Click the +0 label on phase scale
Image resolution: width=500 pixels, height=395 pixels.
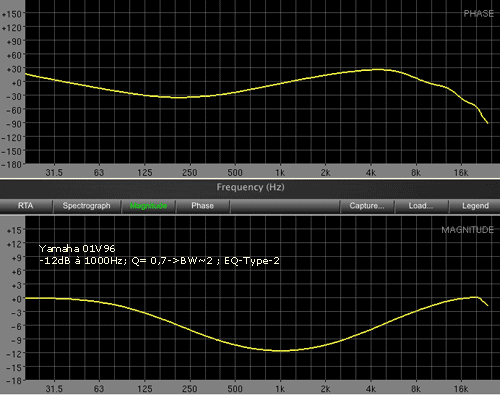pyautogui.click(x=16, y=82)
